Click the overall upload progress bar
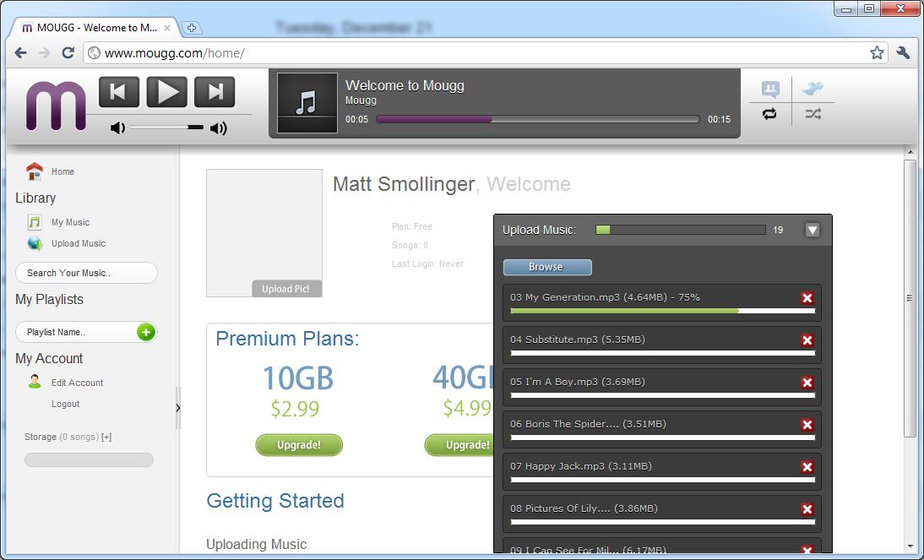Screen dimensions: 924x560 [681, 230]
